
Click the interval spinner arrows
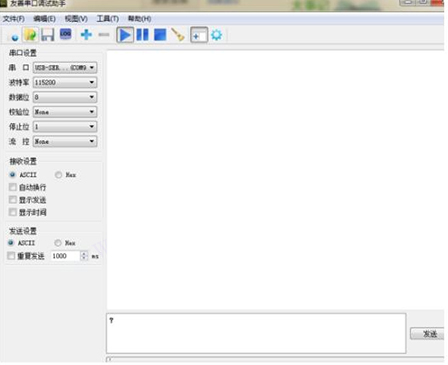click(x=84, y=256)
